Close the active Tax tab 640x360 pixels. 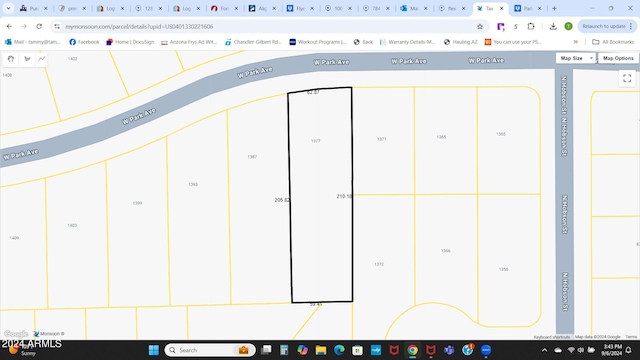[x=502, y=9]
